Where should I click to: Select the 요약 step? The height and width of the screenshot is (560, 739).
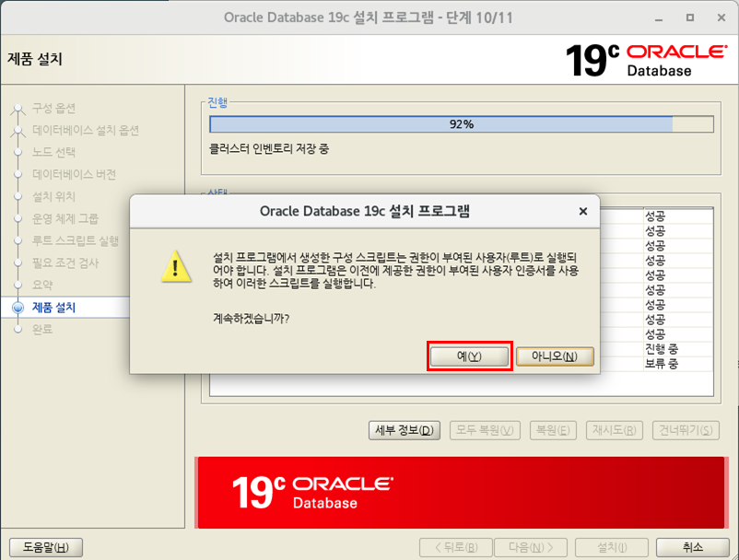tap(42, 285)
